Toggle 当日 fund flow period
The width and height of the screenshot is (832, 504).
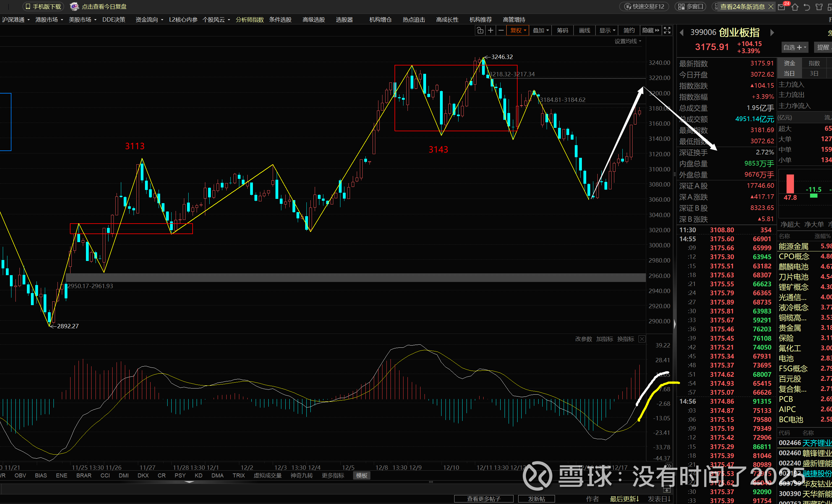coord(789,73)
